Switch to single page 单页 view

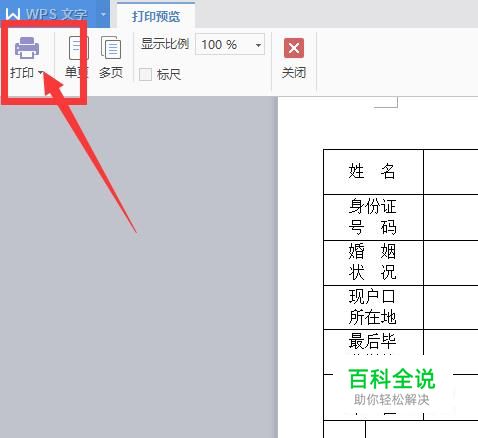pyautogui.click(x=77, y=57)
